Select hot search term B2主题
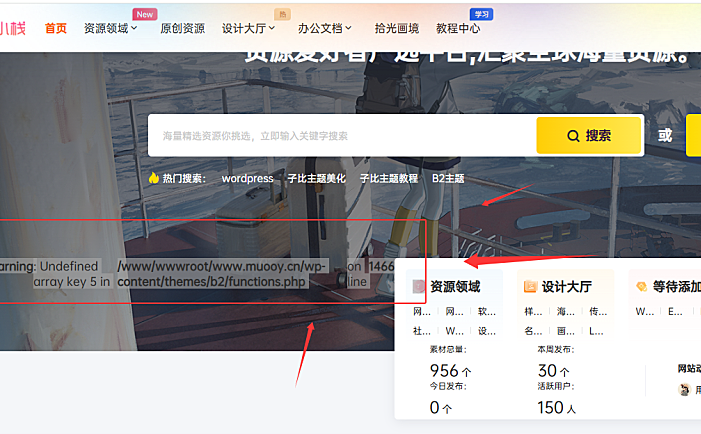 click(448, 178)
